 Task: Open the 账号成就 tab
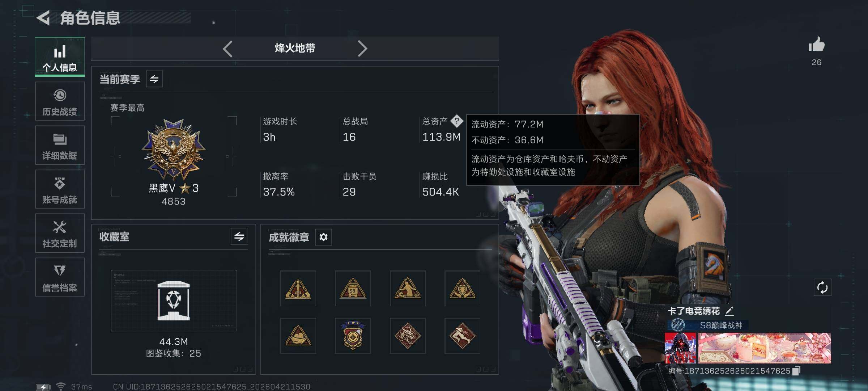(60, 189)
